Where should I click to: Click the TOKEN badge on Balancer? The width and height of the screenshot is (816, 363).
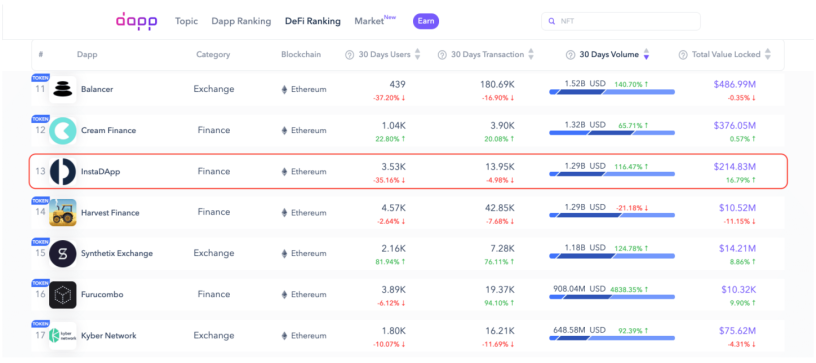click(41, 77)
